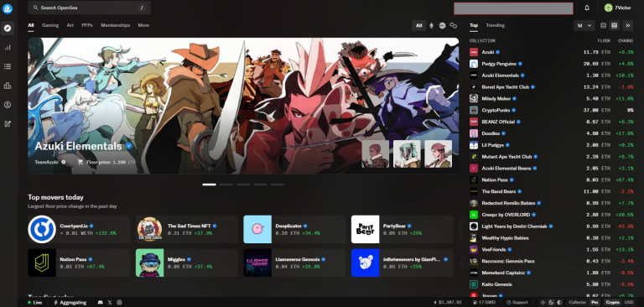Click the OpenSea logo
Image resolution: width=644 pixels, height=307 pixels.
click(8, 8)
